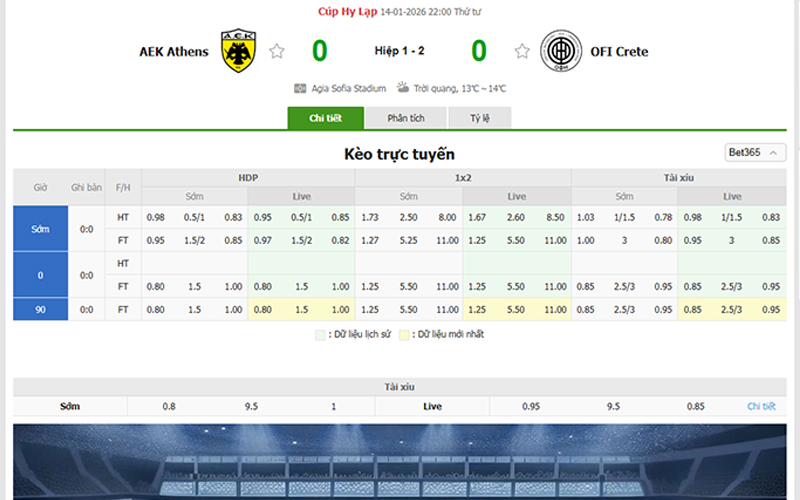Select the minute 90 row cell
800x500 pixels.
point(40,310)
